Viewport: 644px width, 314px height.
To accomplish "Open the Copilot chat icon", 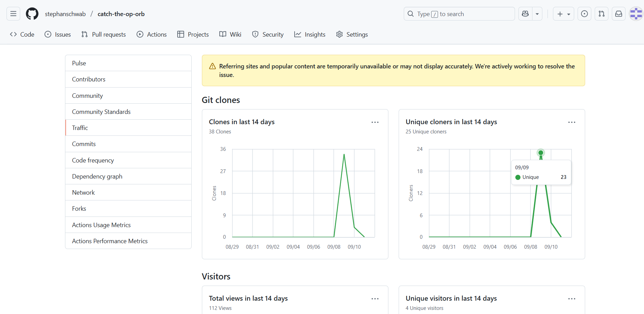I will [525, 14].
